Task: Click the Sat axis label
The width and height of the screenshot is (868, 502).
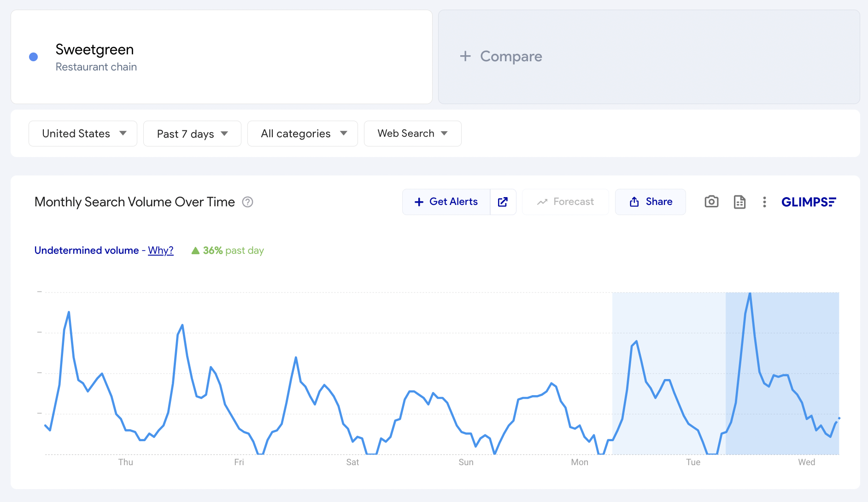Action: pyautogui.click(x=352, y=462)
